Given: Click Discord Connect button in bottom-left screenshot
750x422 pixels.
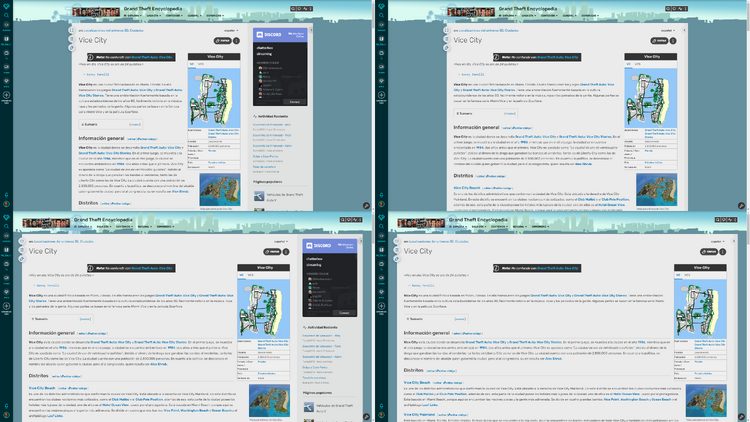Looking at the screenshot, I should 344,313.
